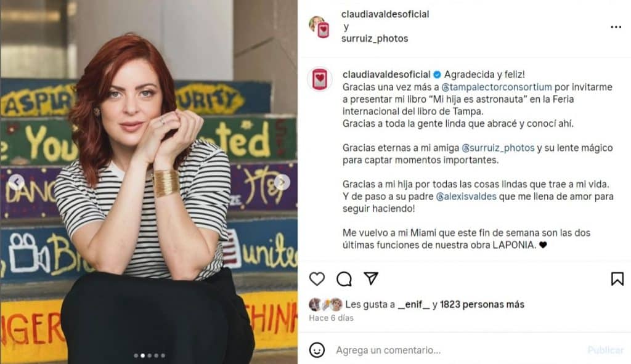Click the Agrega un comentario field
Screen dimensions: 631x364
coord(458,350)
